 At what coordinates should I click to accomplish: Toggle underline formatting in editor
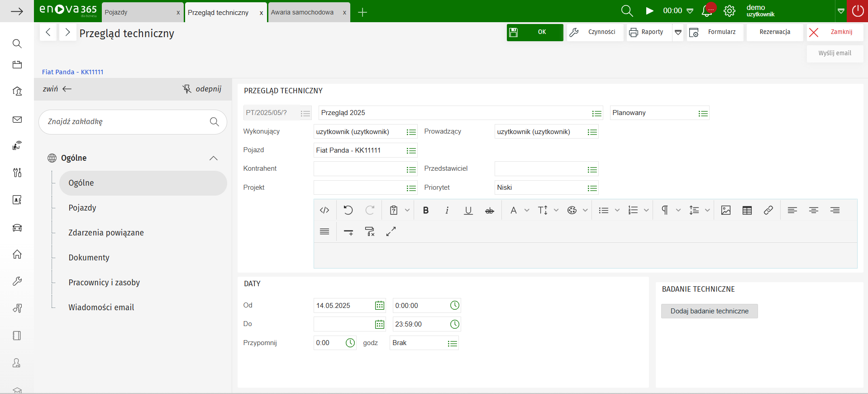[468, 210]
